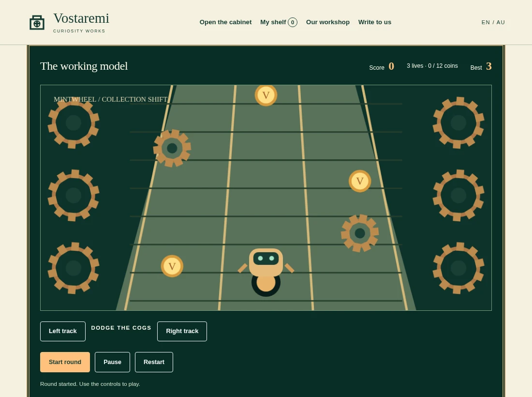
Task: Click the '3 lives · 0 / 12 coins' status
Action: click(432, 66)
